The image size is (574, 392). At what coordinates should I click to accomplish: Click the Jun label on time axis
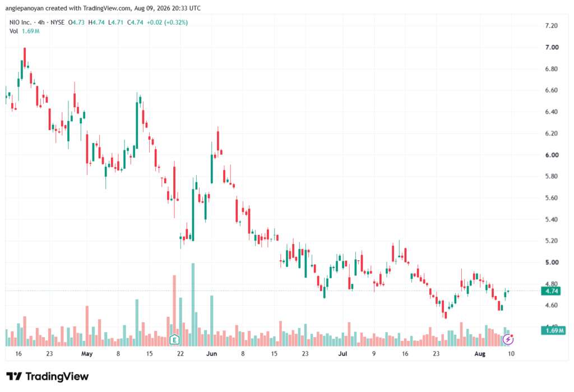point(211,353)
